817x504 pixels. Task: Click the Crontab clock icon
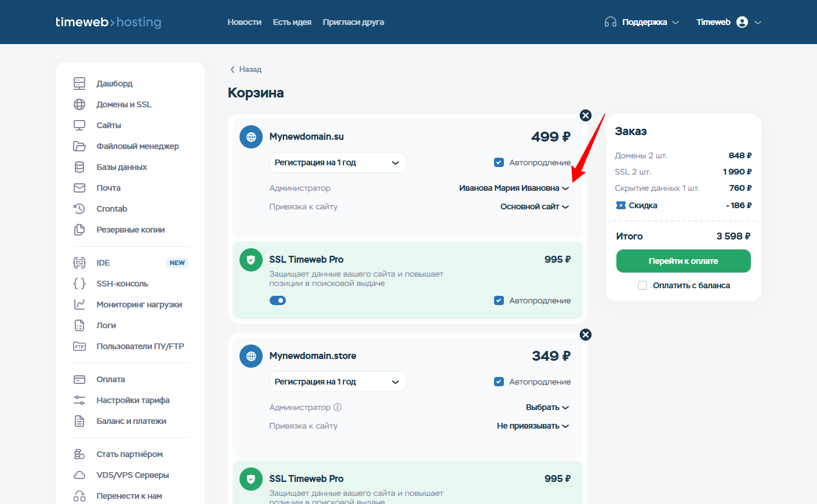tap(79, 209)
